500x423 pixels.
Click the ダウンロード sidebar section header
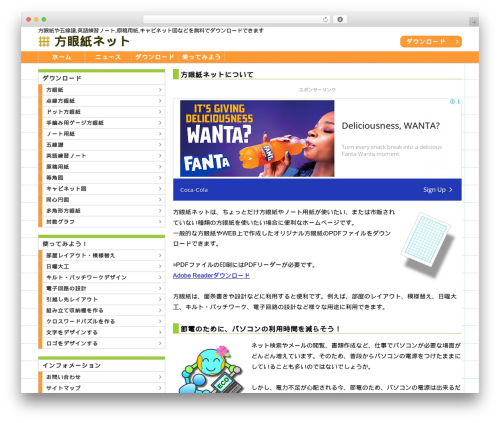102,78
